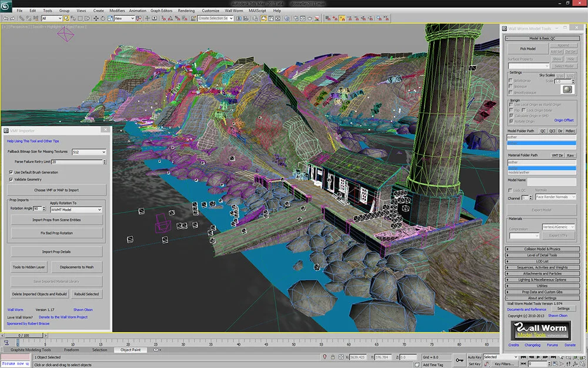588x368 pixels.
Task: Click the material sphere preview swatch
Action: [567, 89]
